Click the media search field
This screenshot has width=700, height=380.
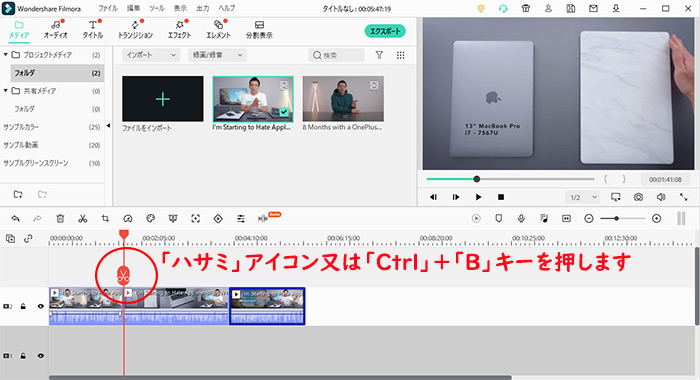[x=336, y=55]
